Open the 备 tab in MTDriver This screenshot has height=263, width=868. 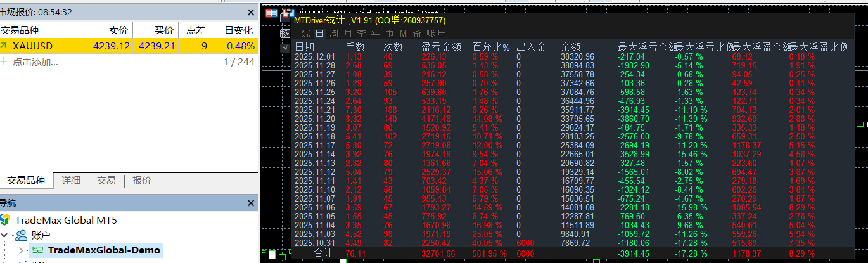(416, 34)
